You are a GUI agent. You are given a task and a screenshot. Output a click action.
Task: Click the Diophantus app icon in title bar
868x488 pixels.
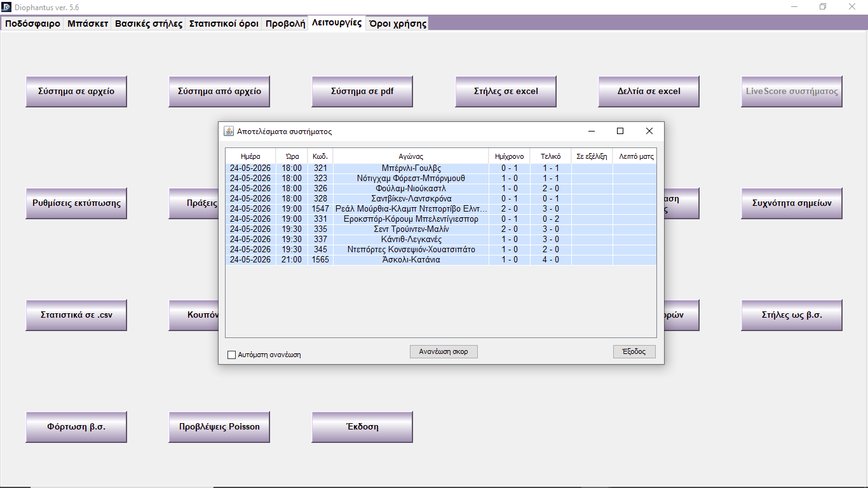coord(6,6)
